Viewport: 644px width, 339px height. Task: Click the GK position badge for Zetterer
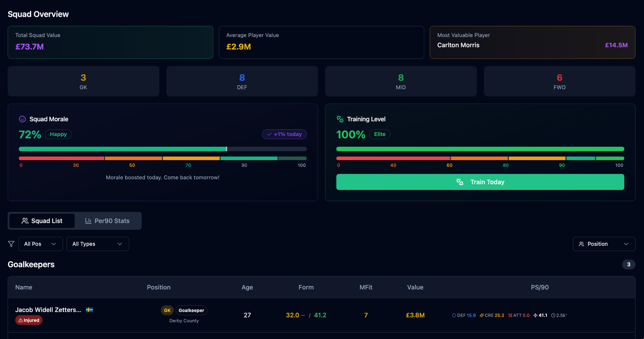(167, 310)
